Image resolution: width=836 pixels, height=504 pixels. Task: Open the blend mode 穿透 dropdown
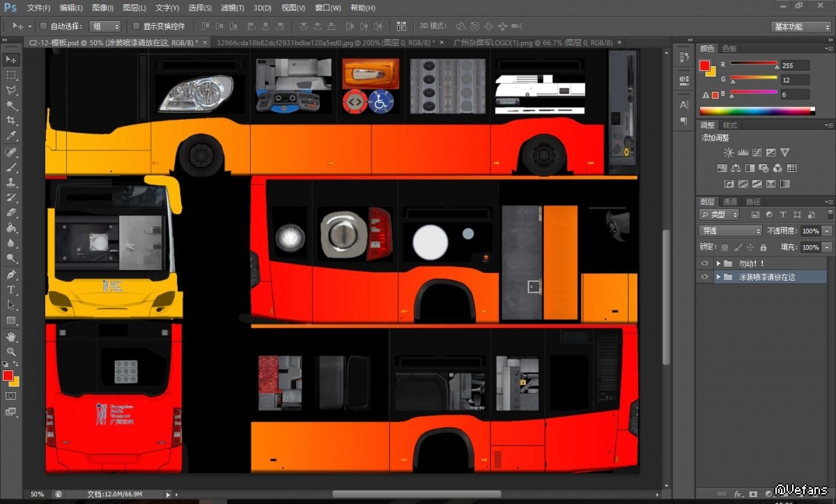click(730, 231)
